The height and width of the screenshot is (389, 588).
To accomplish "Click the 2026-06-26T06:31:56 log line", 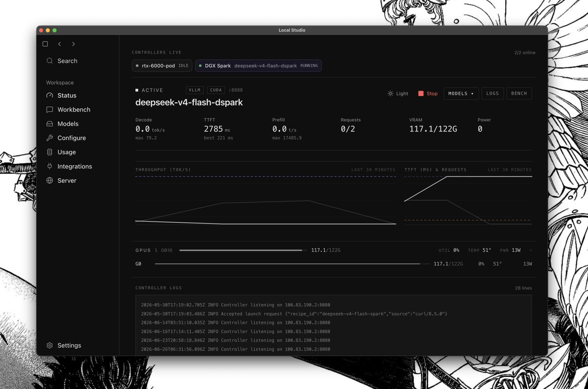I will tap(235, 349).
